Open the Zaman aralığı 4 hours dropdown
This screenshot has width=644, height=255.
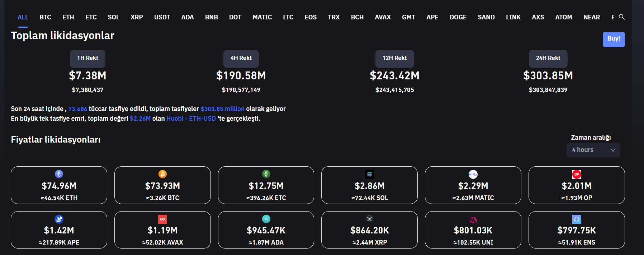[593, 150]
